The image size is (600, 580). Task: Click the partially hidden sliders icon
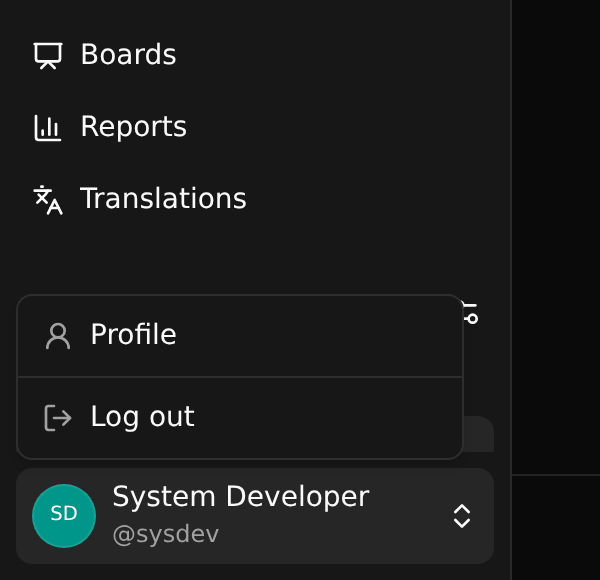coord(471,313)
